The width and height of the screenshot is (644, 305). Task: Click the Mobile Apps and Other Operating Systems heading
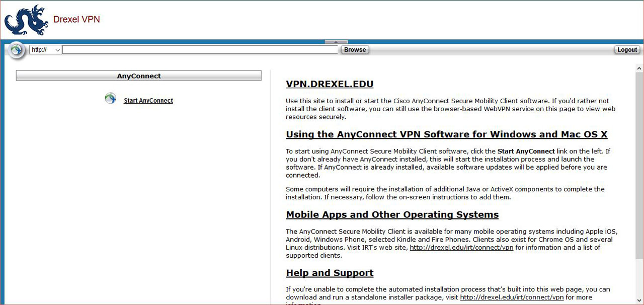[392, 214]
